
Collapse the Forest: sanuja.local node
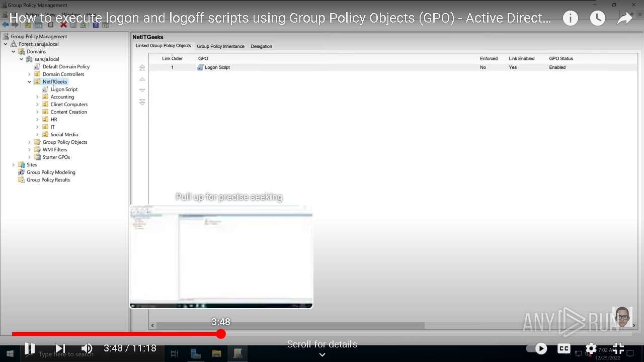click(6, 44)
